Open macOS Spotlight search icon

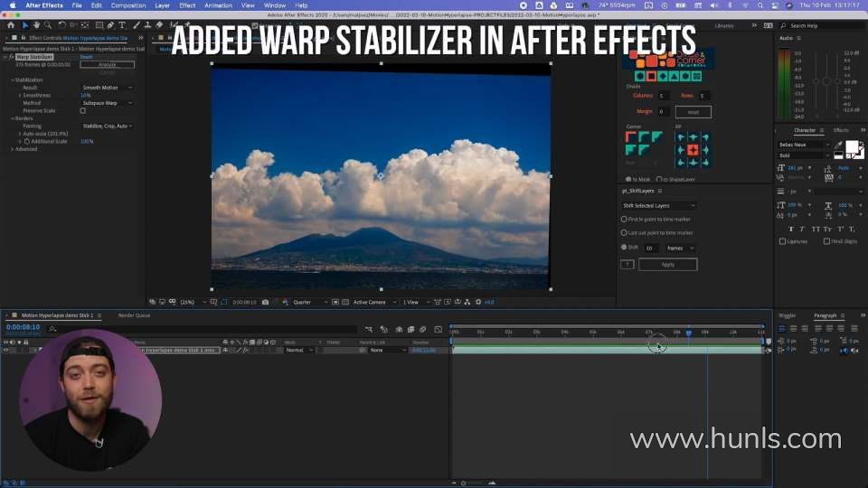pyautogui.click(x=760, y=5)
